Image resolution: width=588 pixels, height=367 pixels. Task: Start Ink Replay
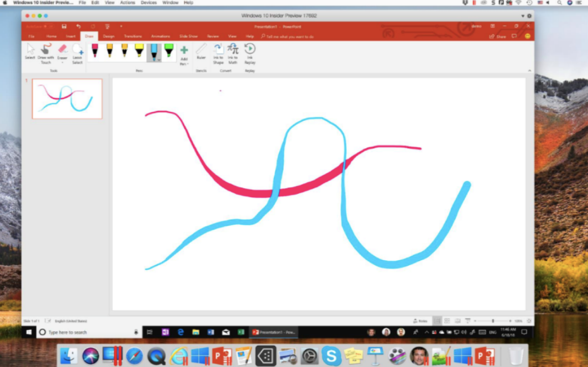(x=250, y=54)
